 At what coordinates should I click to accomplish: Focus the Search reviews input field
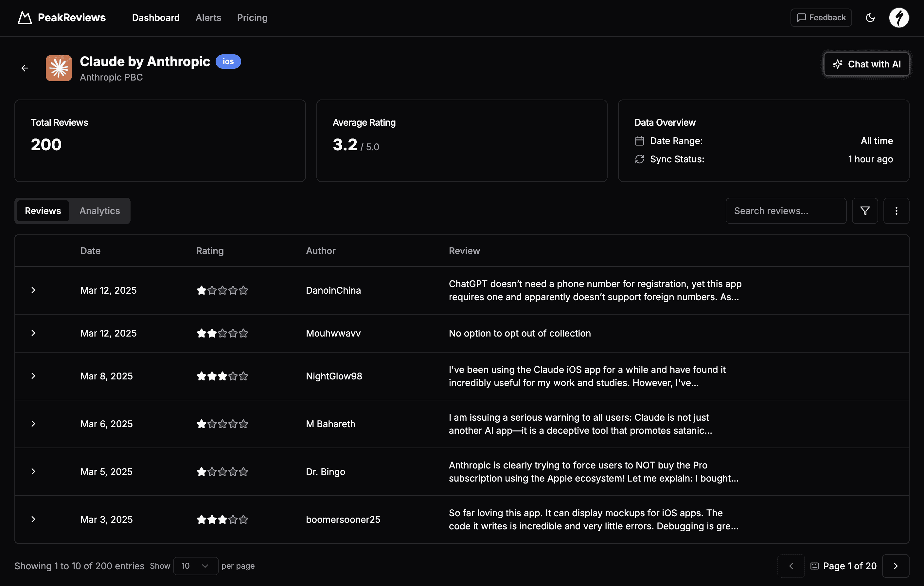[x=786, y=211]
